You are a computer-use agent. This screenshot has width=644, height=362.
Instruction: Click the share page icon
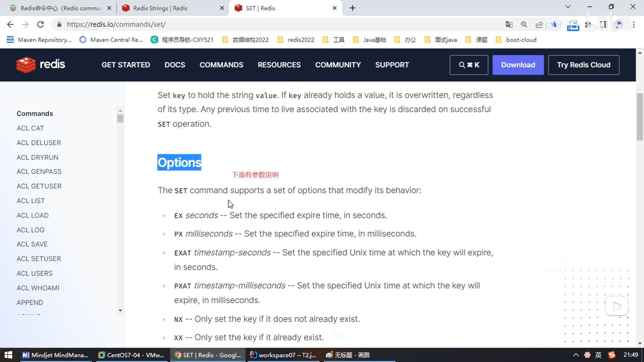click(539, 24)
